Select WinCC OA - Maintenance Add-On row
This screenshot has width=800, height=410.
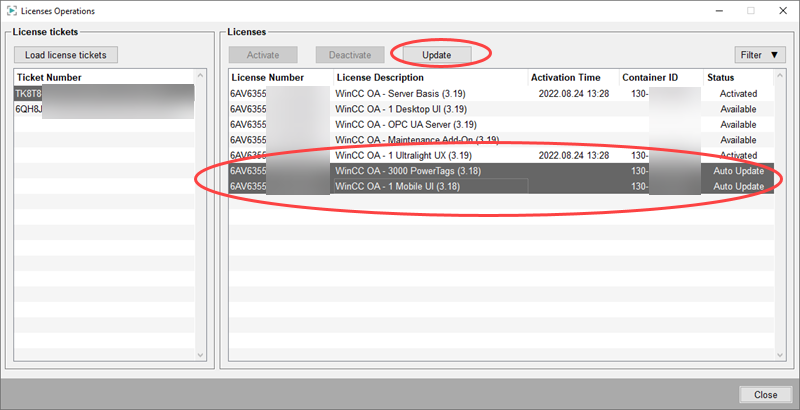pyautogui.click(x=502, y=140)
